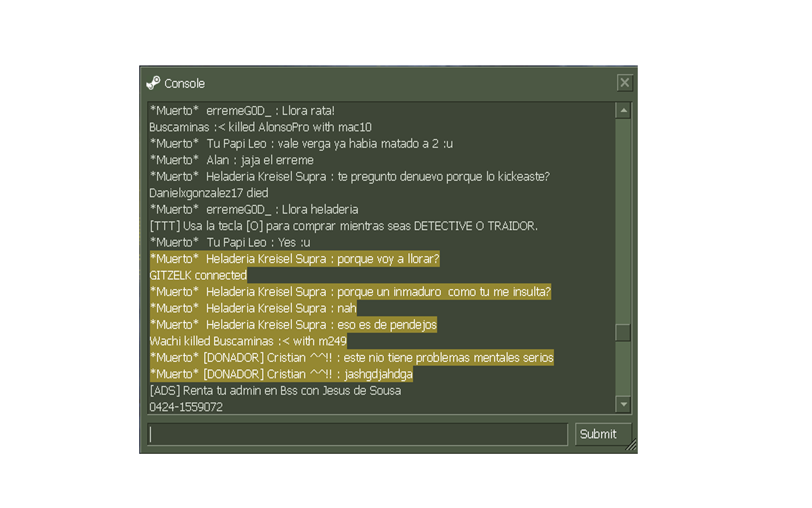Click 'vale verga ya habia matado a 2' line

click(x=301, y=143)
